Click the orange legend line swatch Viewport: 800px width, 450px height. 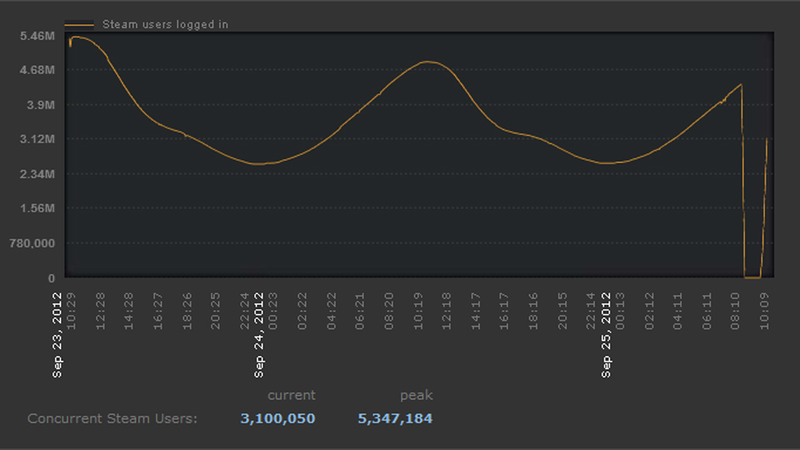[79, 24]
